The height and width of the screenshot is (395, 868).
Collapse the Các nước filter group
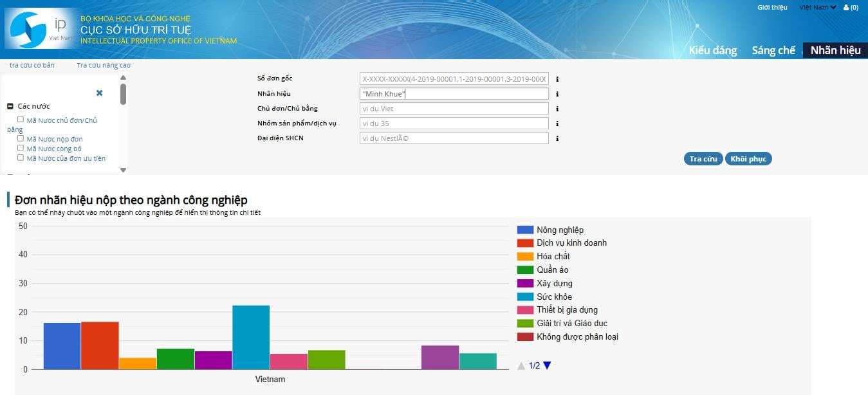coord(9,105)
